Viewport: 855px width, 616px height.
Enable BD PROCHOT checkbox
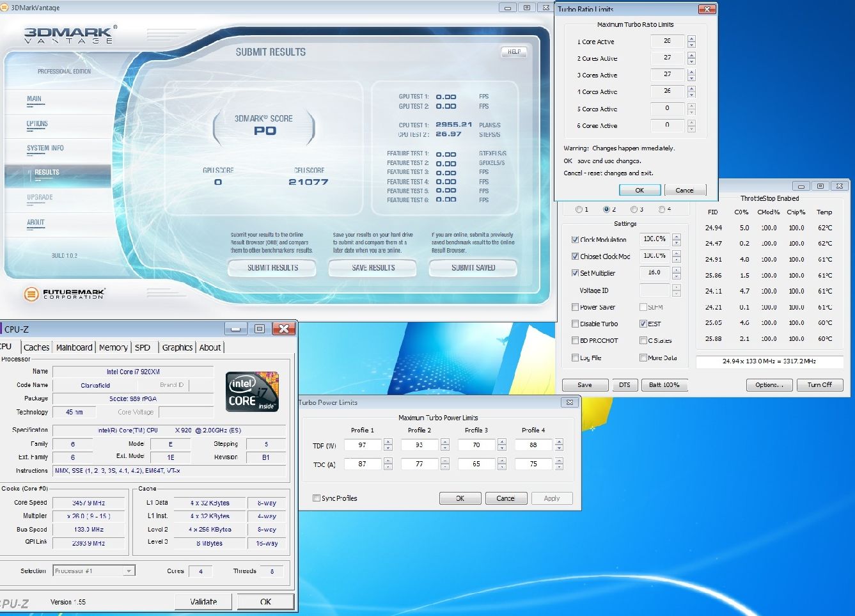pos(575,340)
